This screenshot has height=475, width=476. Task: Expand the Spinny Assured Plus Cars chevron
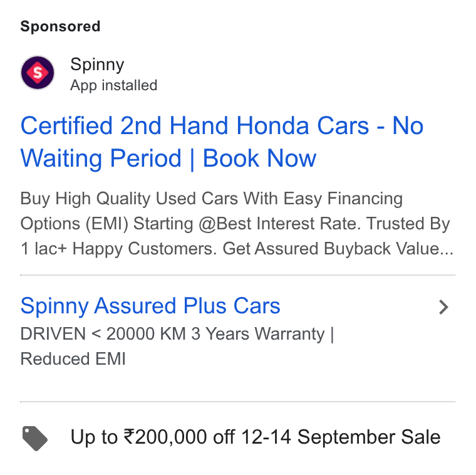click(x=444, y=307)
